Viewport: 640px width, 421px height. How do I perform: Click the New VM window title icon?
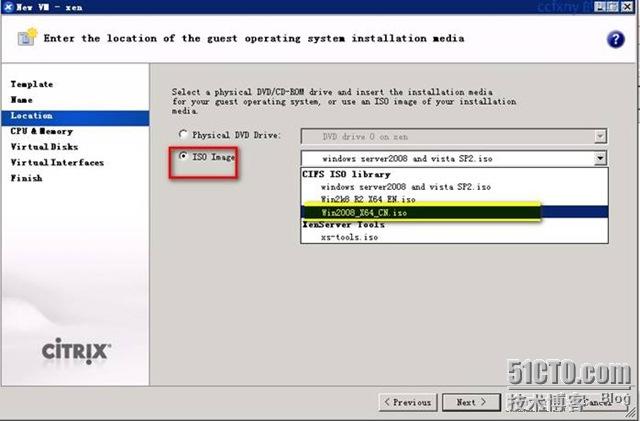[8, 7]
